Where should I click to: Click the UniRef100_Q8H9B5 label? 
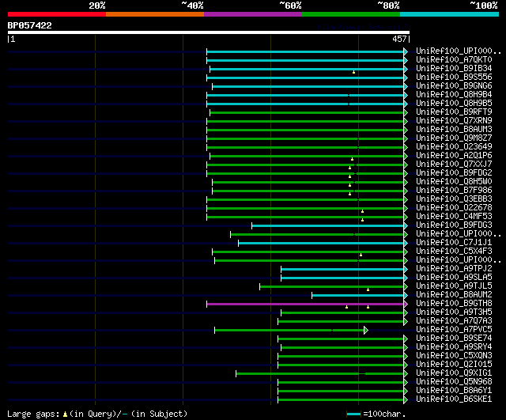(x=454, y=104)
